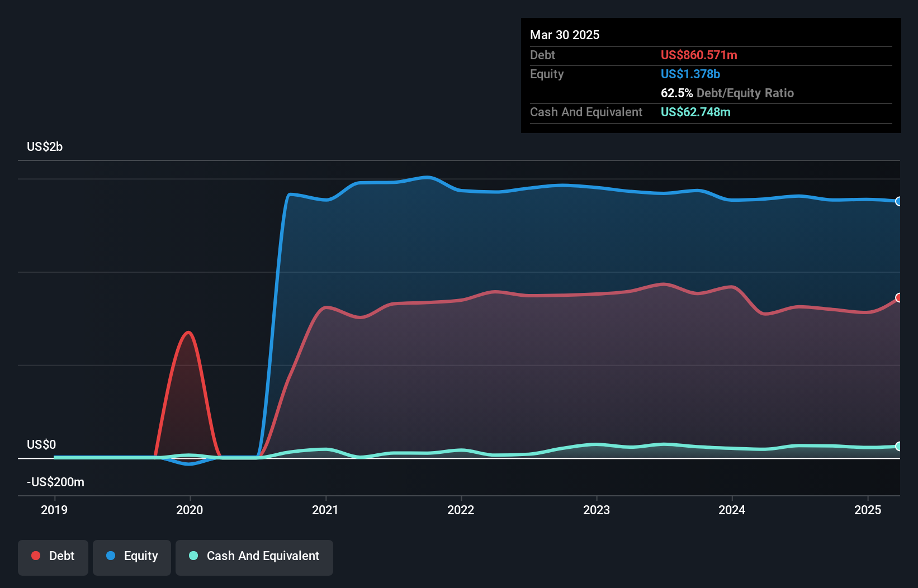This screenshot has width=918, height=588.
Task: Select the red Debt endpoint marker
Action: tap(898, 297)
